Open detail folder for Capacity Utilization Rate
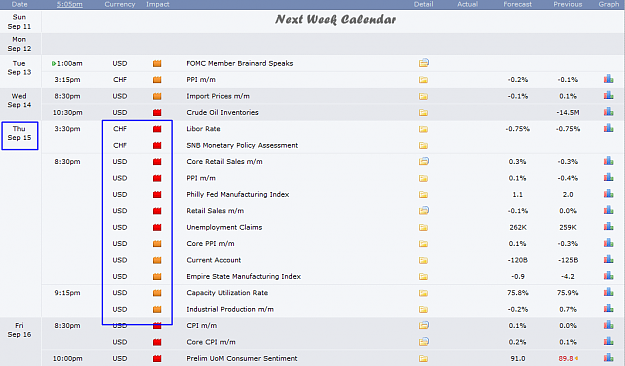 pos(423,293)
